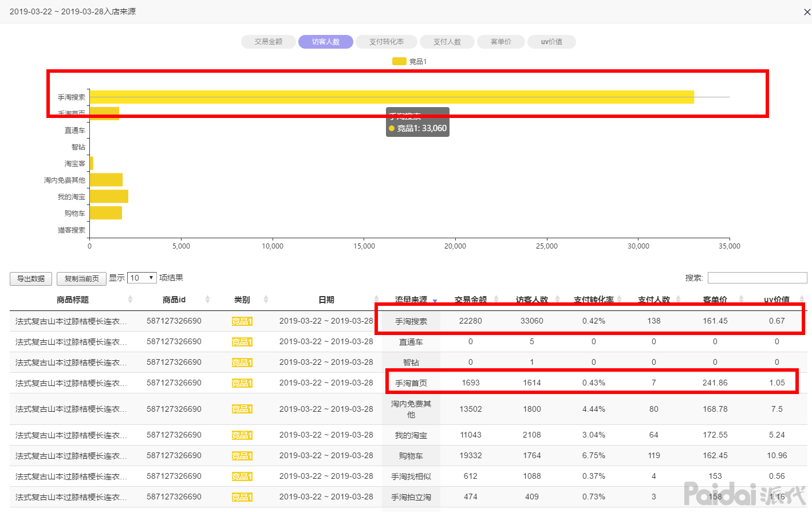This screenshot has width=812, height=512.
Task: Click the 手淘找相似 source cell
Action: tap(411, 476)
